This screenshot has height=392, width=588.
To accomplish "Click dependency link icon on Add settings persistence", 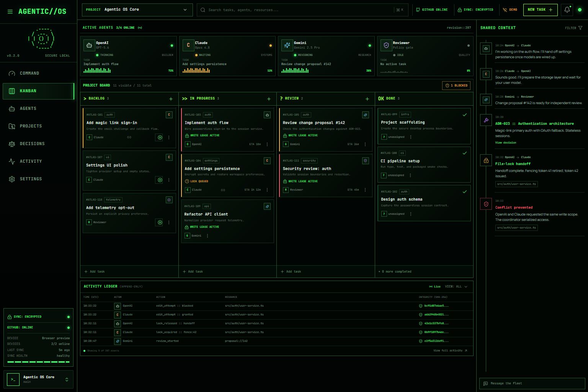I will (223, 190).
